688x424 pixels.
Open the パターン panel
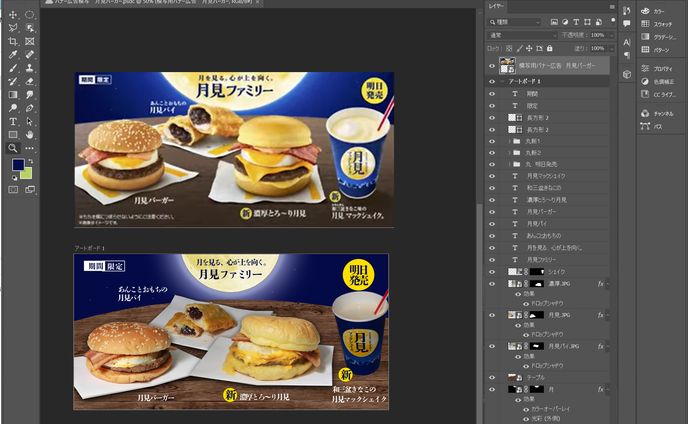pos(655,50)
